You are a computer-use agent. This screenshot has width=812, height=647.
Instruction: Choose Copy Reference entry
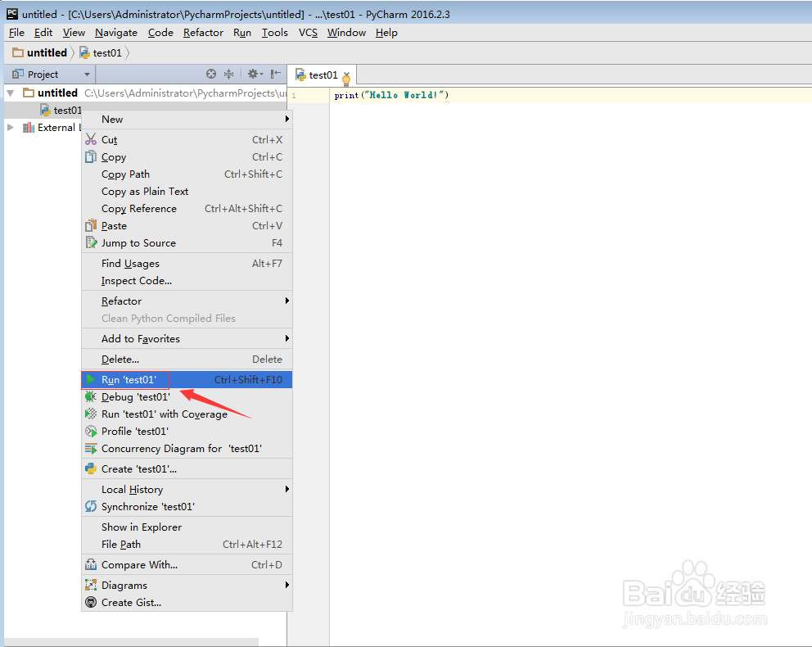coord(187,208)
